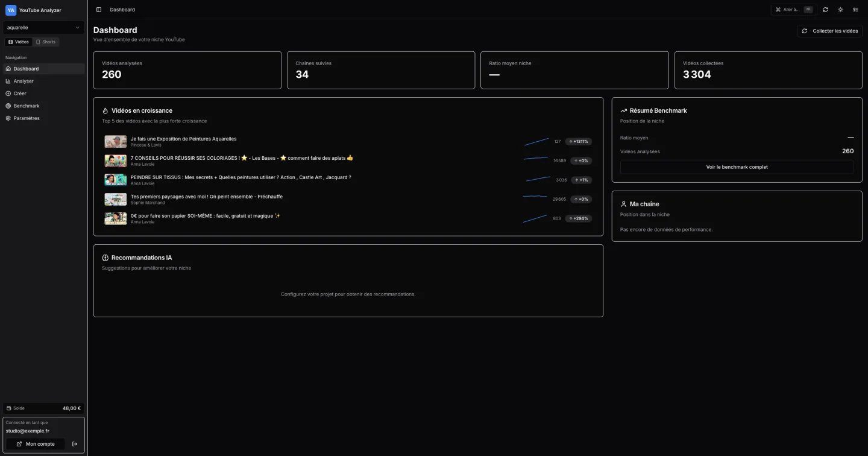Screen dimensions: 868x456
Task: Click title 'Tes premiers paysages avec moi'
Action: click(207, 197)
